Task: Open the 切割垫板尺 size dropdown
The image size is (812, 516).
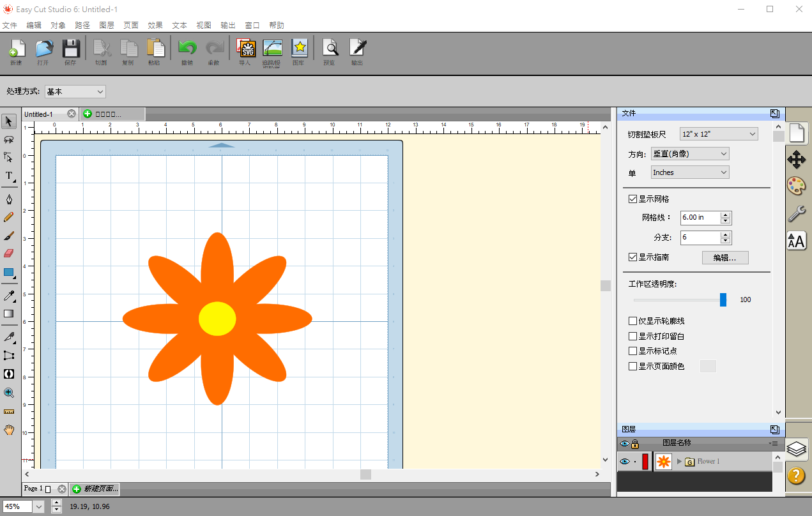Action: (x=719, y=134)
